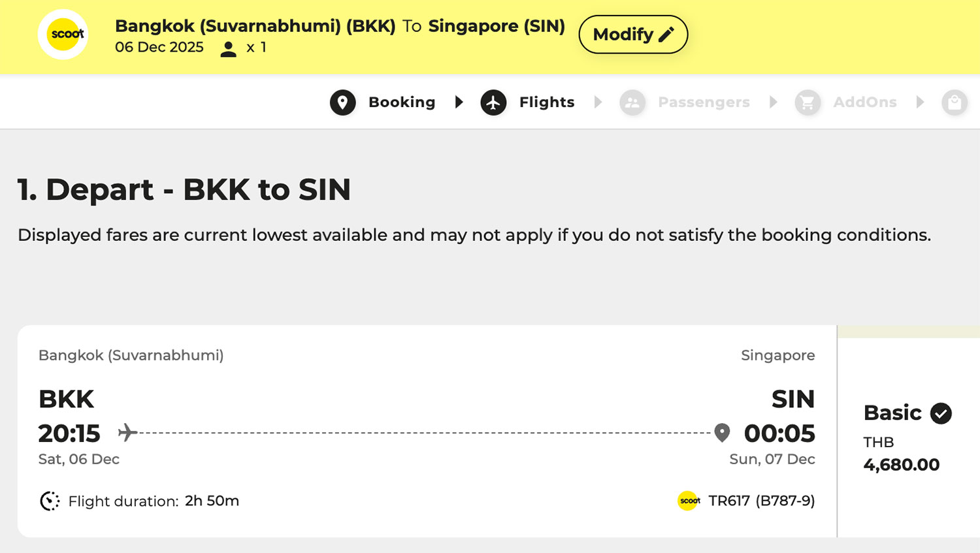The height and width of the screenshot is (553, 980).
Task: Click the Booking step location pin icon
Action: [x=342, y=103]
